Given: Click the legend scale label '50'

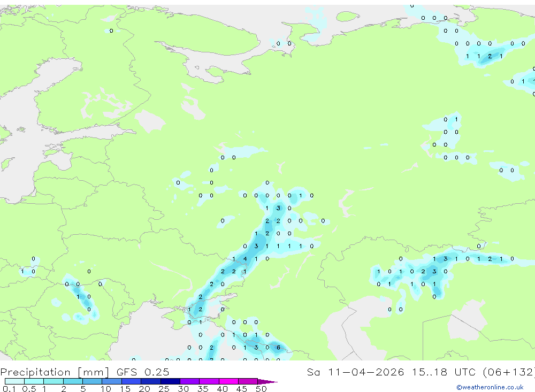Looking at the screenshot, I should (x=261, y=389).
